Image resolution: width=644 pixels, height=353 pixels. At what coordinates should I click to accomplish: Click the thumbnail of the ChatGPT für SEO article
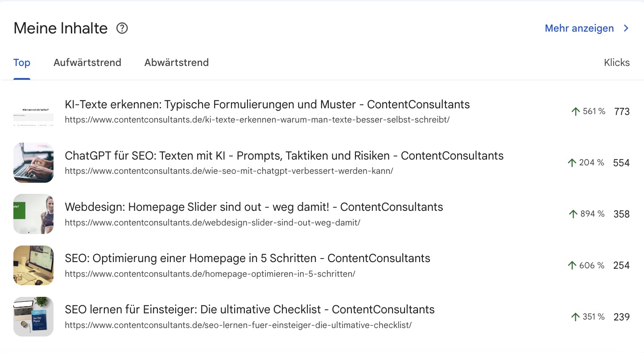click(x=33, y=163)
